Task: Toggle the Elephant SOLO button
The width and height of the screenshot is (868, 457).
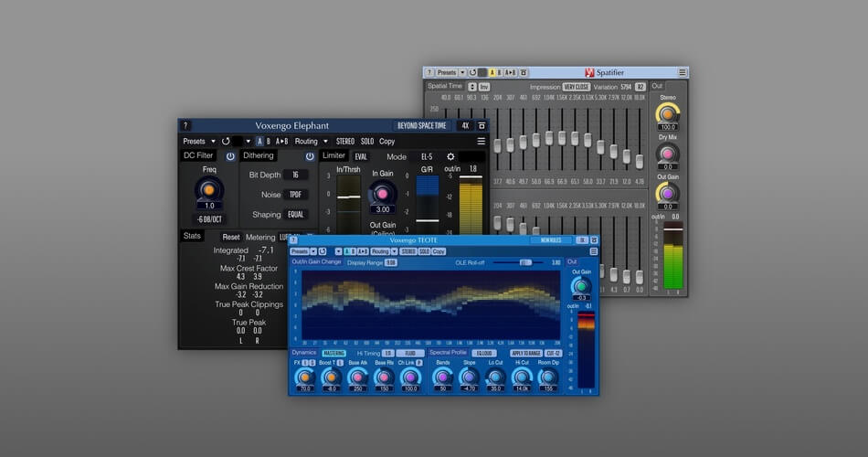Action: pos(367,142)
